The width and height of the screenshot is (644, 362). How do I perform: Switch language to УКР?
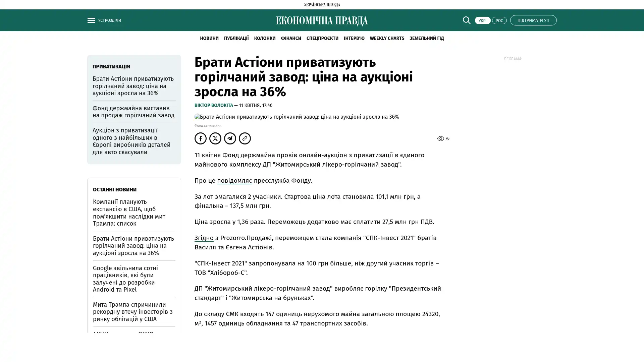coord(482,20)
